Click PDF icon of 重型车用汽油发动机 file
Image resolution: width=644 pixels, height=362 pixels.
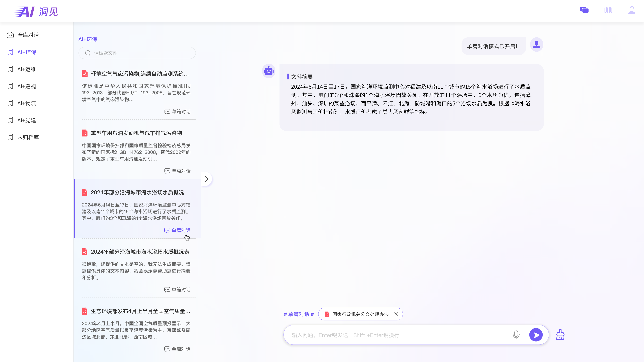[x=85, y=133]
